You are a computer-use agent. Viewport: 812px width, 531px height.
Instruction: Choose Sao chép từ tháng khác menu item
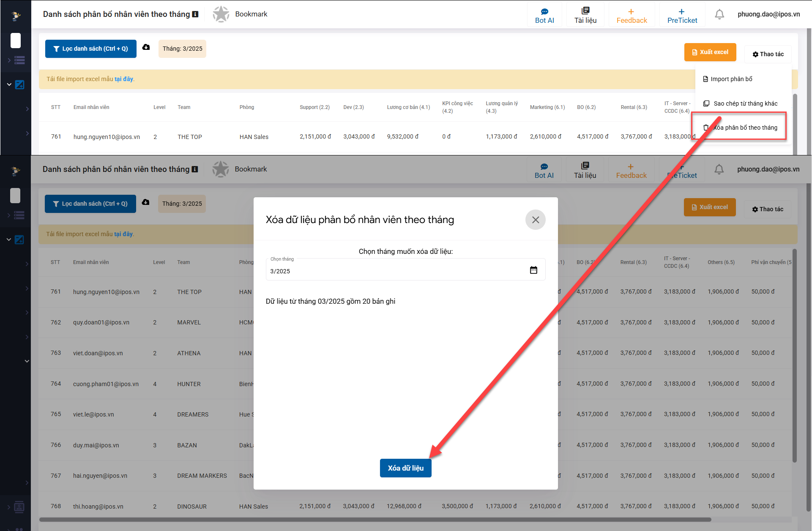click(x=744, y=103)
